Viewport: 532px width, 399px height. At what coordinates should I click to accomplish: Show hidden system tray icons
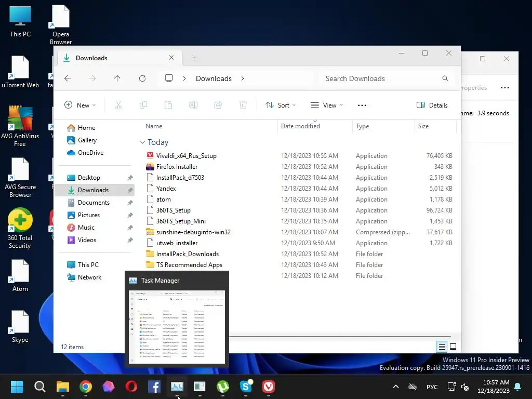(x=395, y=387)
